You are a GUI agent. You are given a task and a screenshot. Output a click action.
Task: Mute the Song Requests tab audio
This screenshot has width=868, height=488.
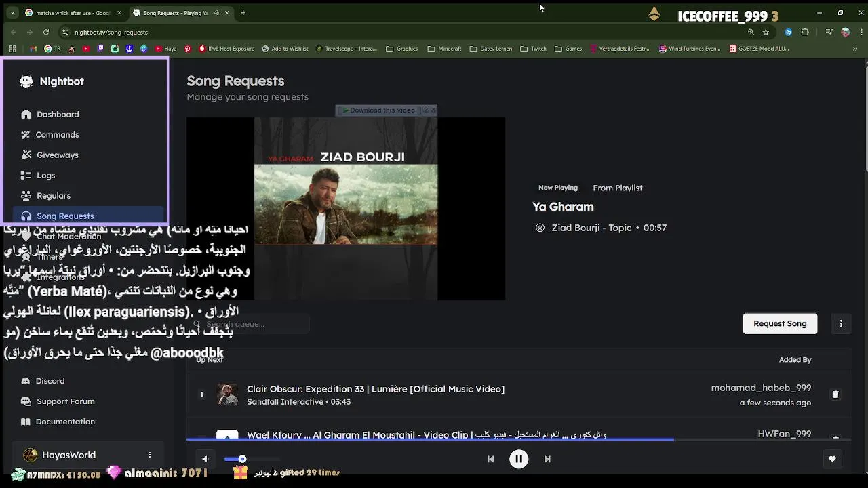[x=216, y=13]
